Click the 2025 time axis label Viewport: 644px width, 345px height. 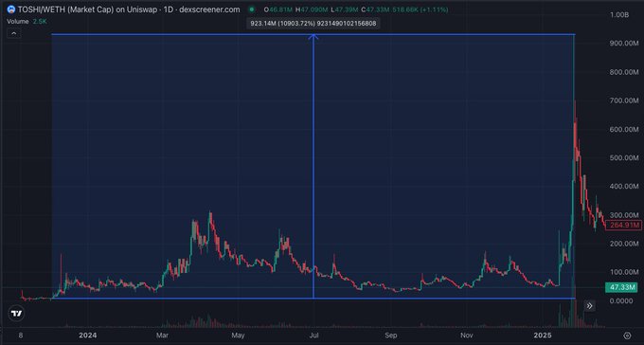543,336
